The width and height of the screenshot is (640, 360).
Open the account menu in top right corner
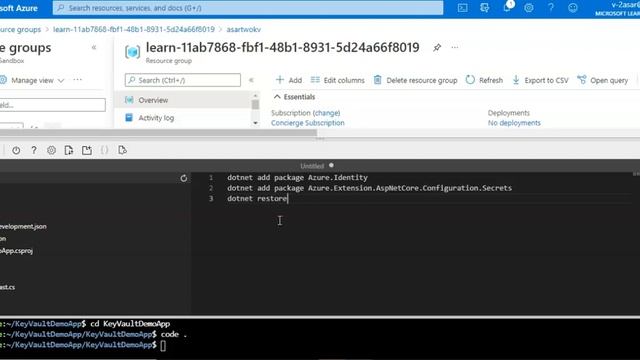tap(617, 8)
